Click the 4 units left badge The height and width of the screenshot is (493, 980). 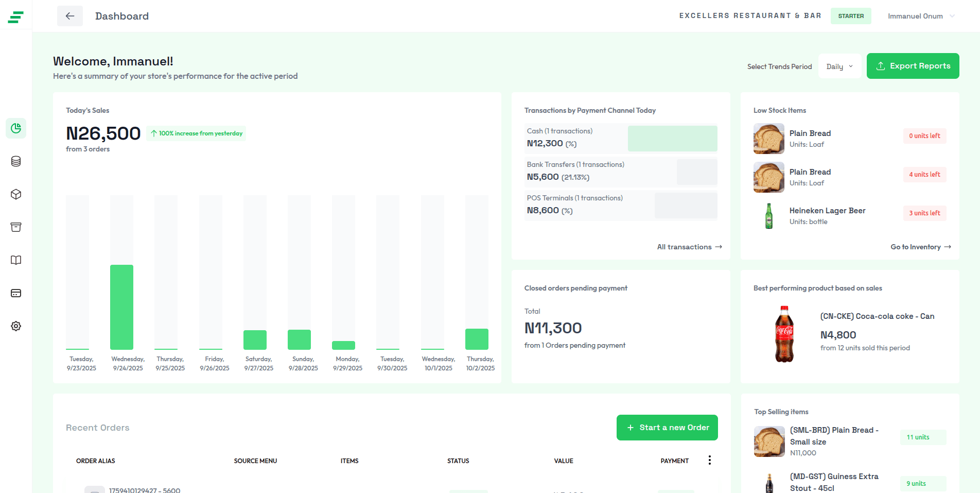click(924, 175)
